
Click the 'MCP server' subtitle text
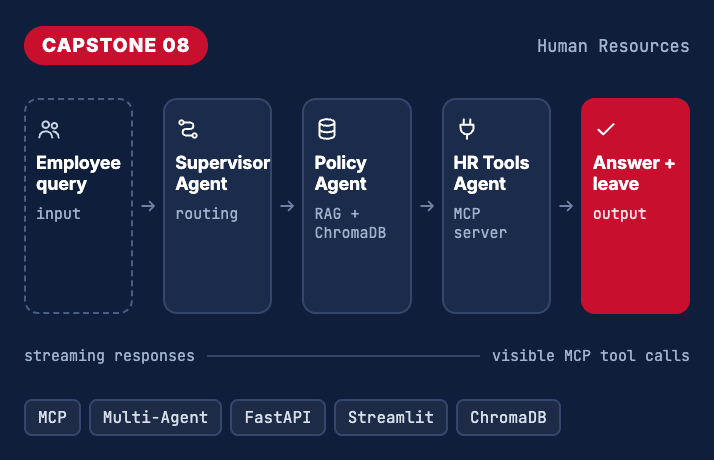pos(480,223)
